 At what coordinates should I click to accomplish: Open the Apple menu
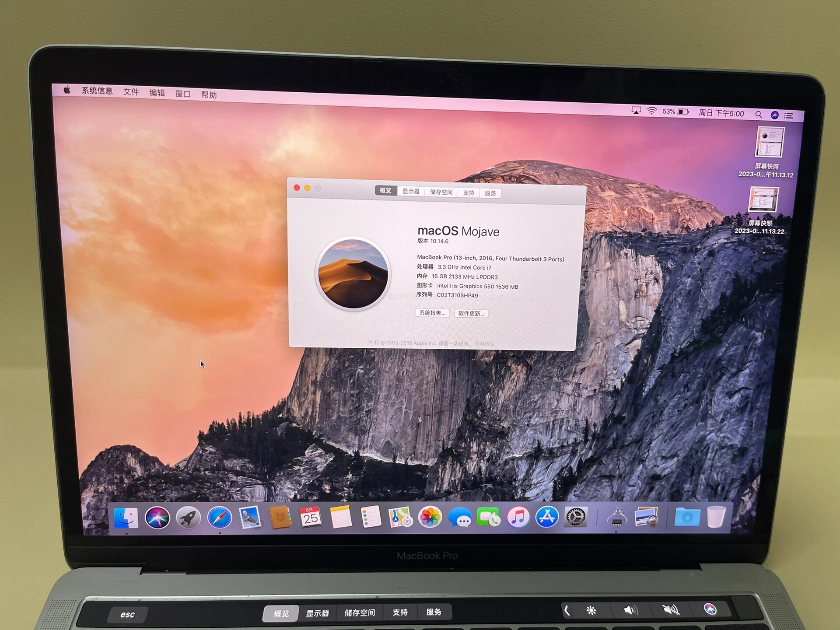click(x=67, y=90)
